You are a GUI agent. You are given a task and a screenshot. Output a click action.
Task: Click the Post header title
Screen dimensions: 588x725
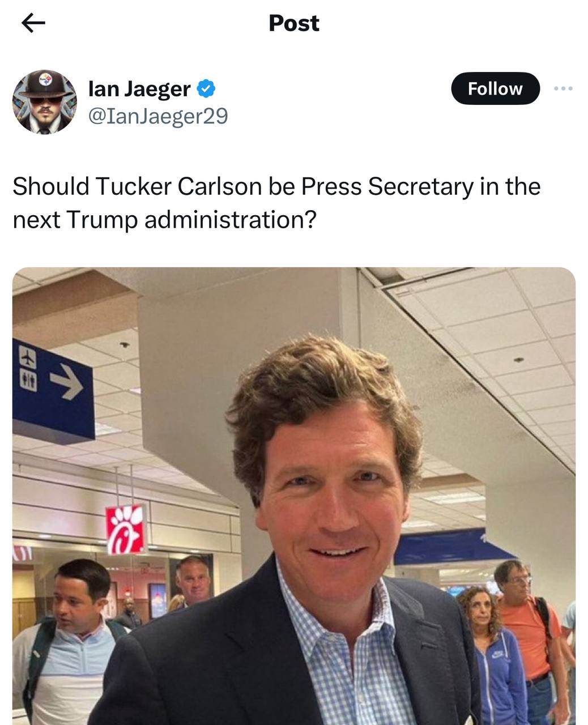coord(294,23)
